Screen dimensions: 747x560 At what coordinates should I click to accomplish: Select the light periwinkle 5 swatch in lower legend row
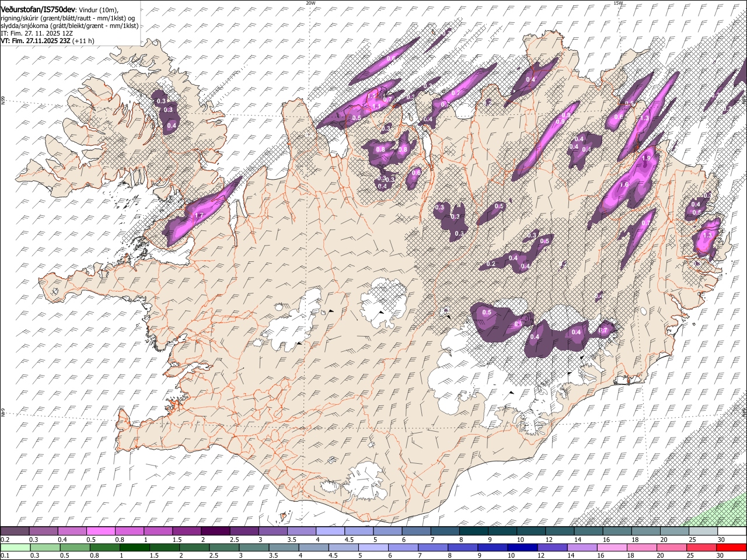point(373,548)
